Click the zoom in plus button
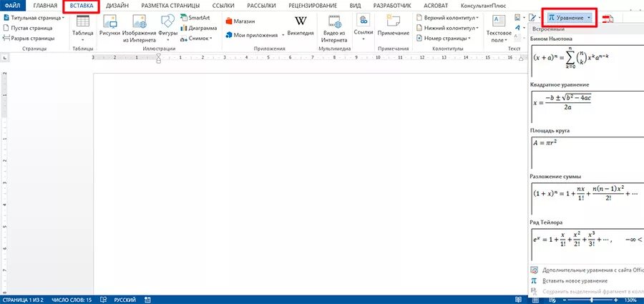 point(617,300)
